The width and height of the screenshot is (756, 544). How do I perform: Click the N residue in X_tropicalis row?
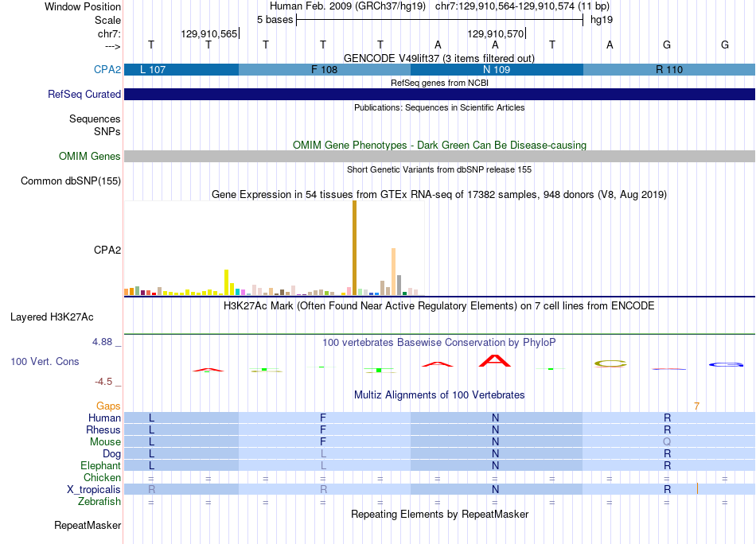[495, 490]
